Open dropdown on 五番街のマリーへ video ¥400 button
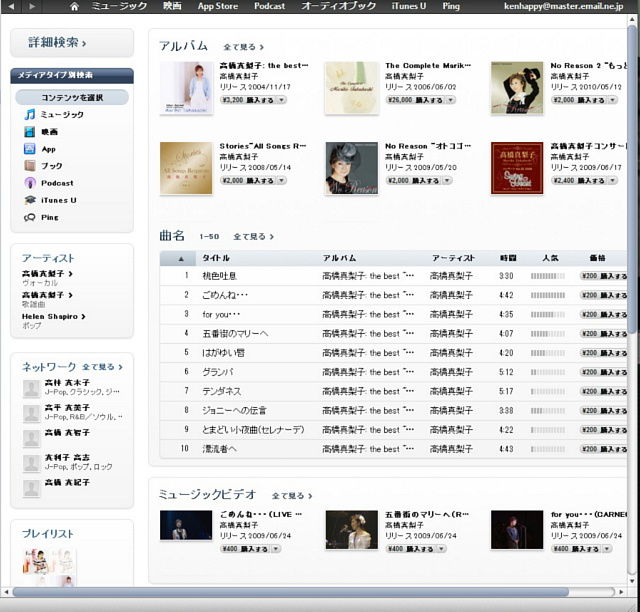This screenshot has width=640, height=612. coord(442,549)
